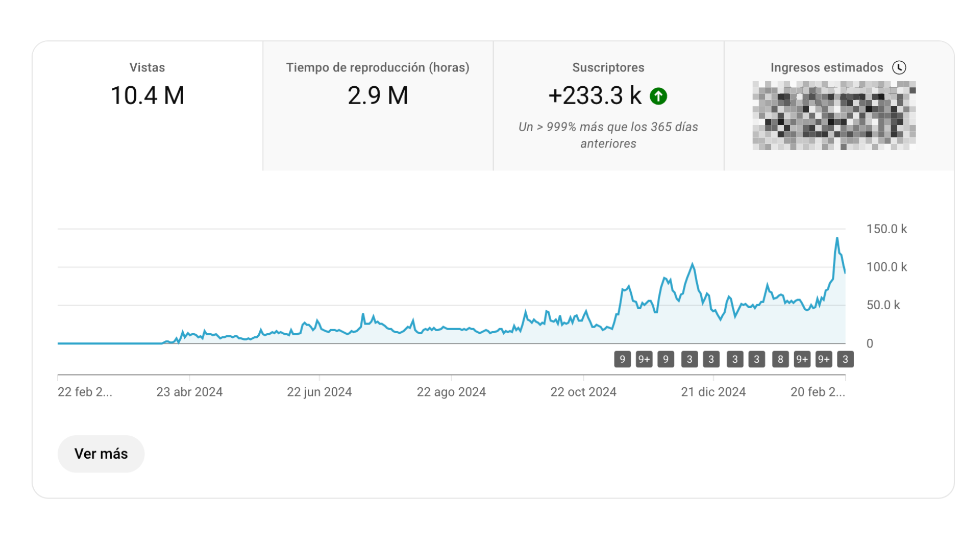Click the blurred estimated revenue value

point(834,116)
